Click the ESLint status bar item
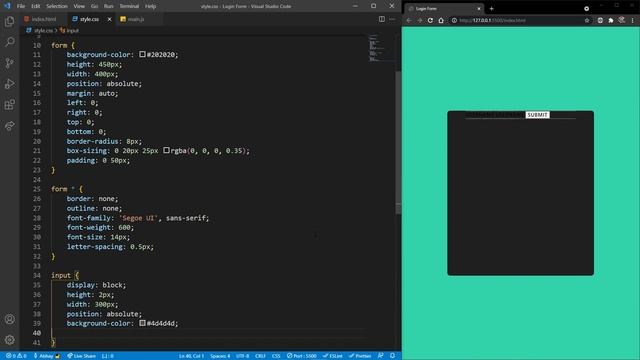Screen dimensions: 640x360 333,356
